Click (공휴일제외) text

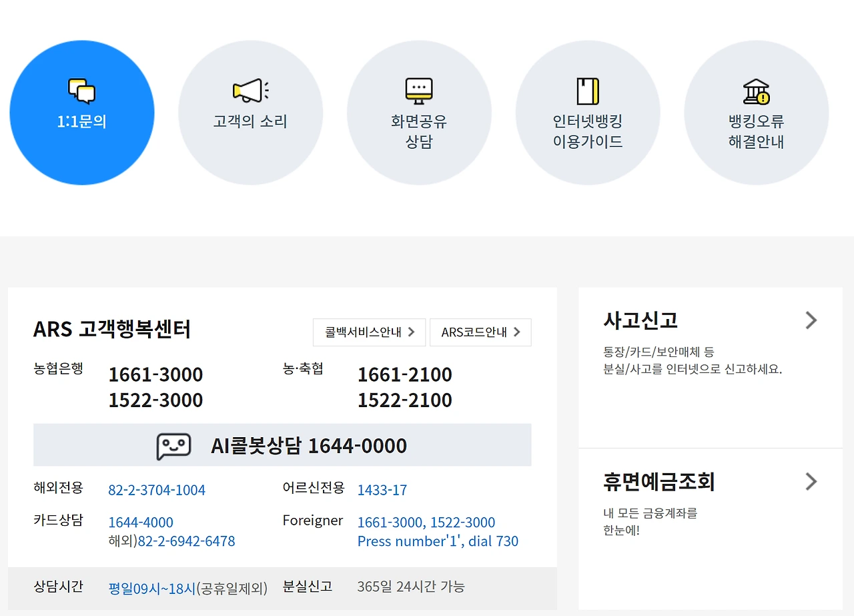[232, 589]
